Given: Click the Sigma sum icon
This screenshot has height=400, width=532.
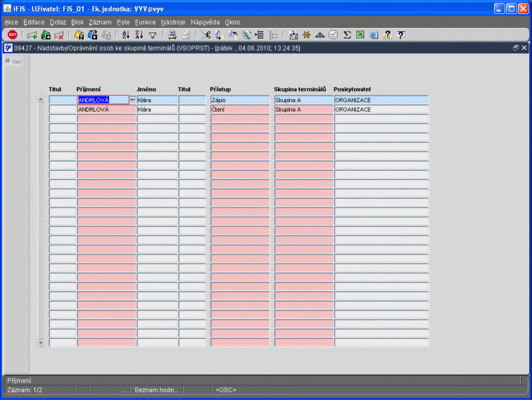Looking at the screenshot, I should pos(346,35).
